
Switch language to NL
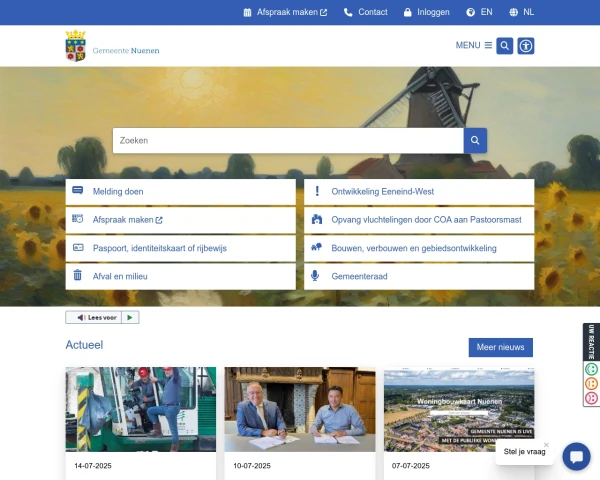coord(528,12)
